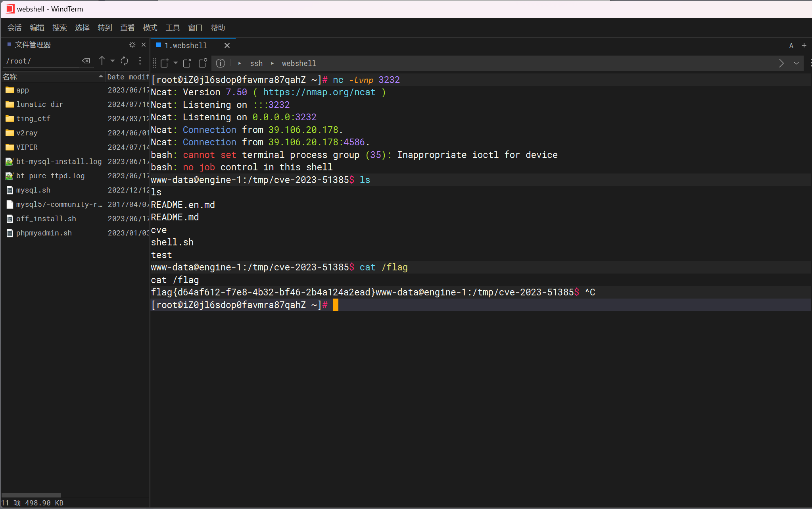Click the README.en.md output line

point(183,205)
